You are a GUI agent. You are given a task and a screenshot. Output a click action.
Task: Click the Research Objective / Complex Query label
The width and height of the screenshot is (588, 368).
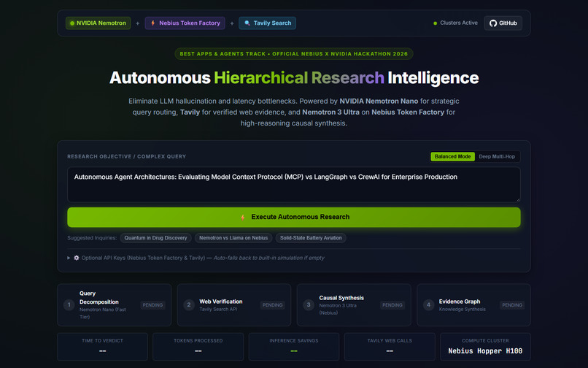click(126, 156)
